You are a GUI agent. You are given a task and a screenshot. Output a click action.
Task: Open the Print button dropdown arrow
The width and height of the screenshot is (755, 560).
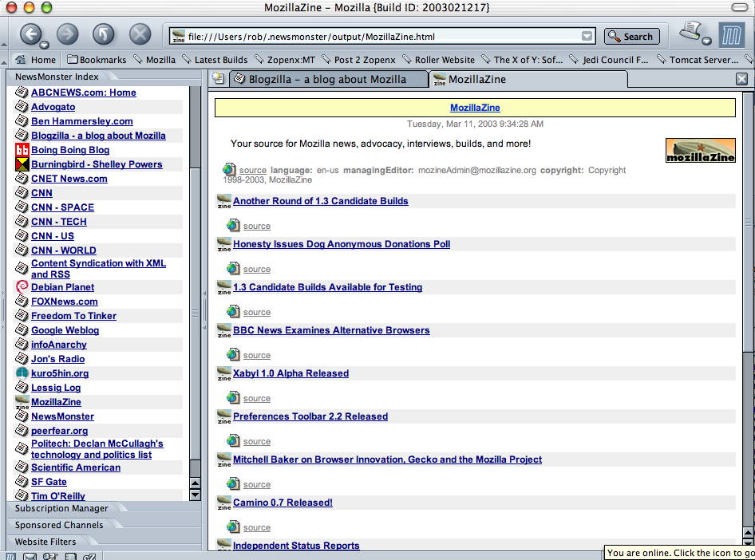click(706, 41)
